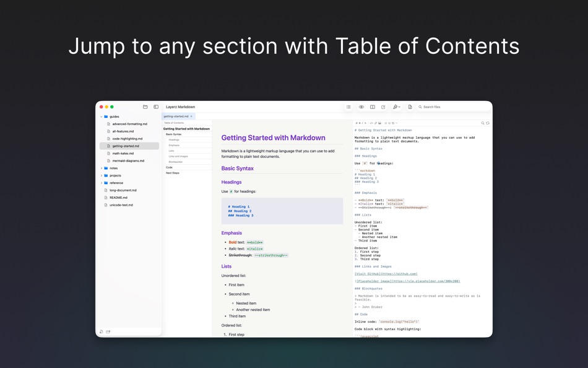Switch to preview mode with the eye icon
Screen dimensions: 588x368
[361, 107]
